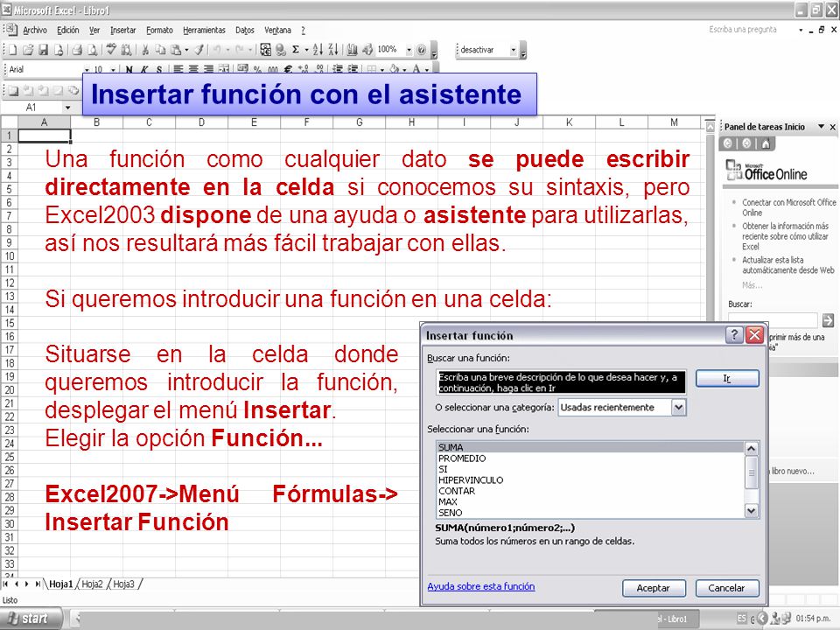Select row 10 header
This screenshot has height=630, width=840.
(x=9, y=256)
